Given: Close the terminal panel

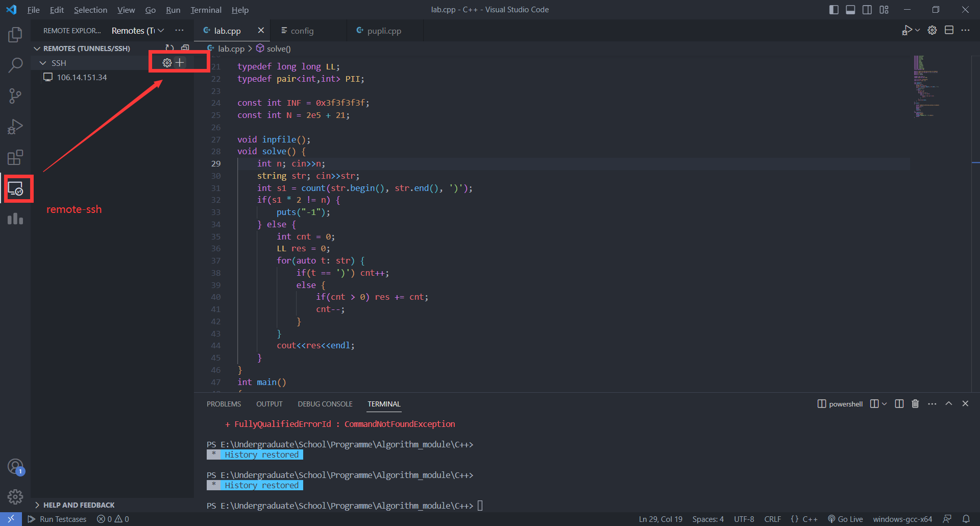Looking at the screenshot, I should (x=965, y=403).
